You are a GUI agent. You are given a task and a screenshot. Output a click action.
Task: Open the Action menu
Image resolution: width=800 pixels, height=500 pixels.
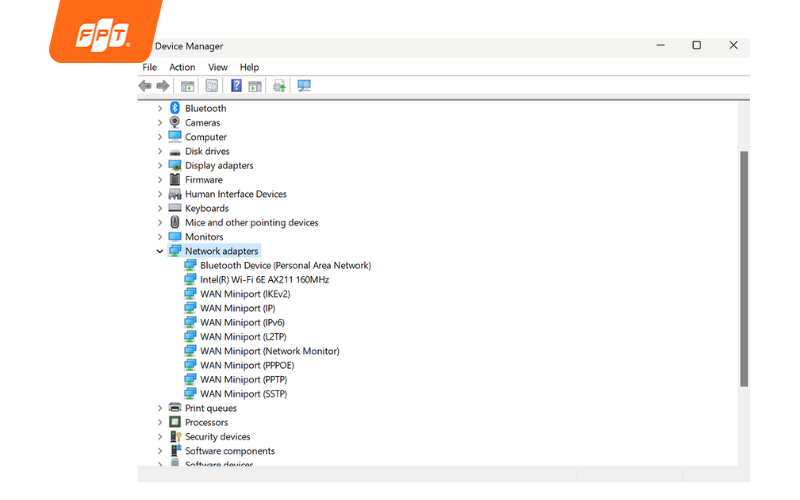182,67
